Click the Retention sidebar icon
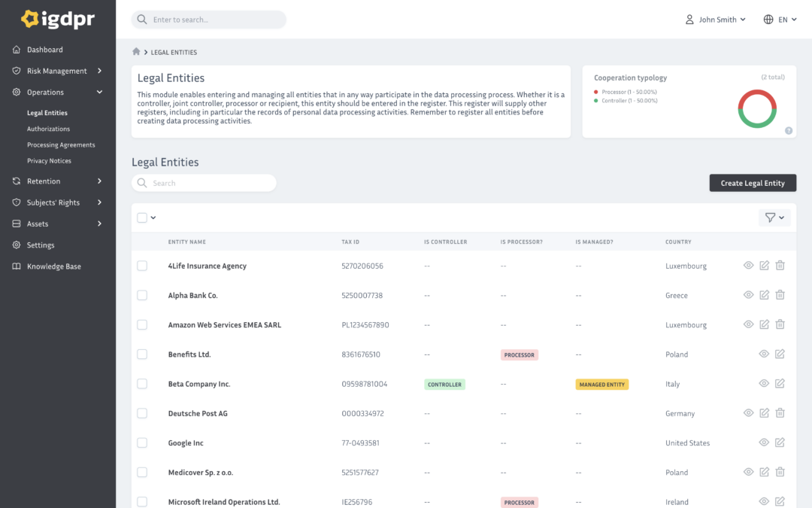812x508 pixels. click(17, 181)
